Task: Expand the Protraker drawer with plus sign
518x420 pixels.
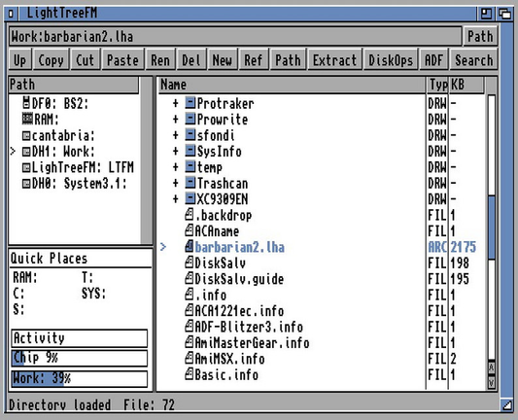Action: (x=175, y=103)
